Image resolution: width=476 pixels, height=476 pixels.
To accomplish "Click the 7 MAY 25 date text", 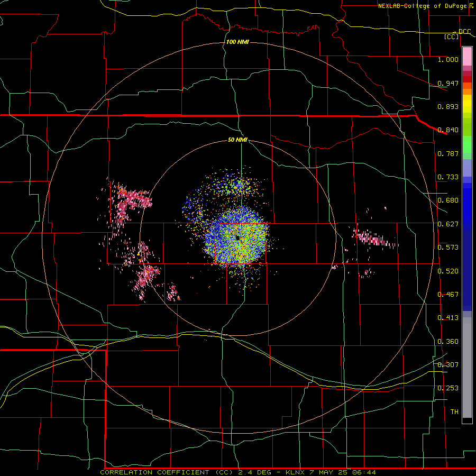I will tap(328, 472).
